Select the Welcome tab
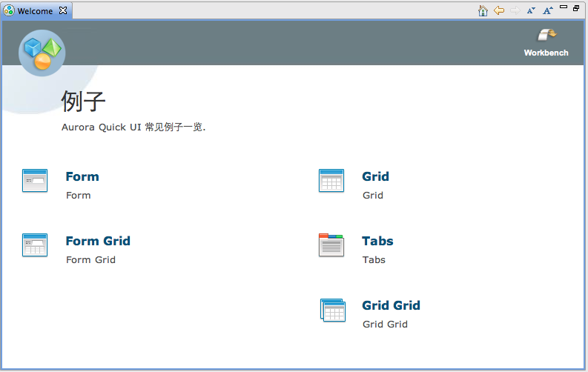Viewport: 588px width, 372px height. 34,11
